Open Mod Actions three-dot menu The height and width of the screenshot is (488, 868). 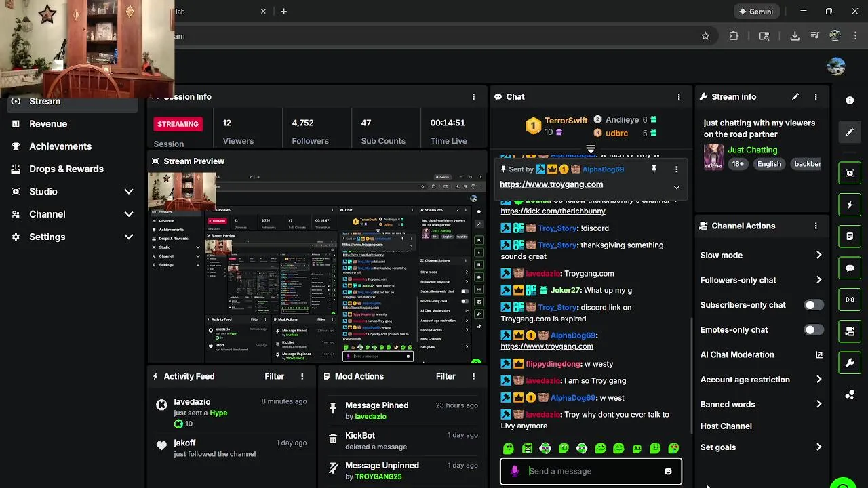(473, 376)
